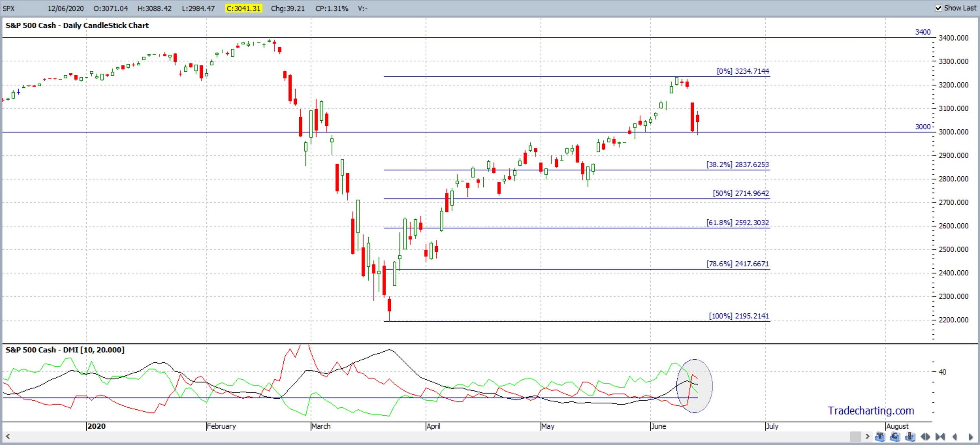Click the May label on time axis
The width and height of the screenshot is (980, 445).
548,426
